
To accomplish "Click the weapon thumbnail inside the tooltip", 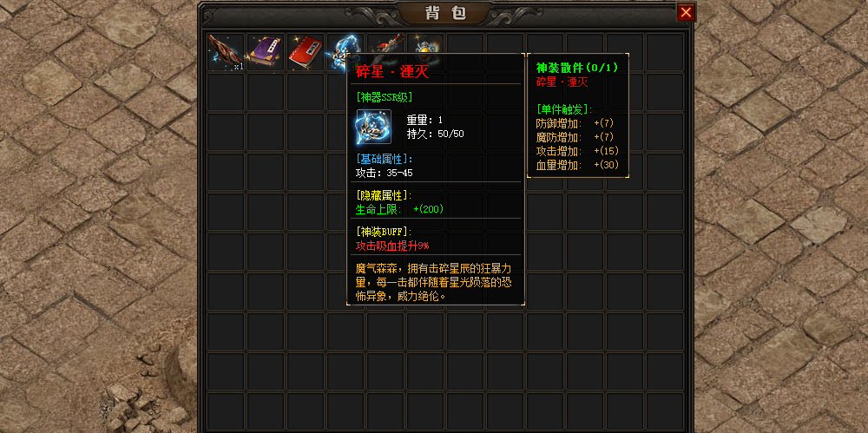I will (373, 127).
